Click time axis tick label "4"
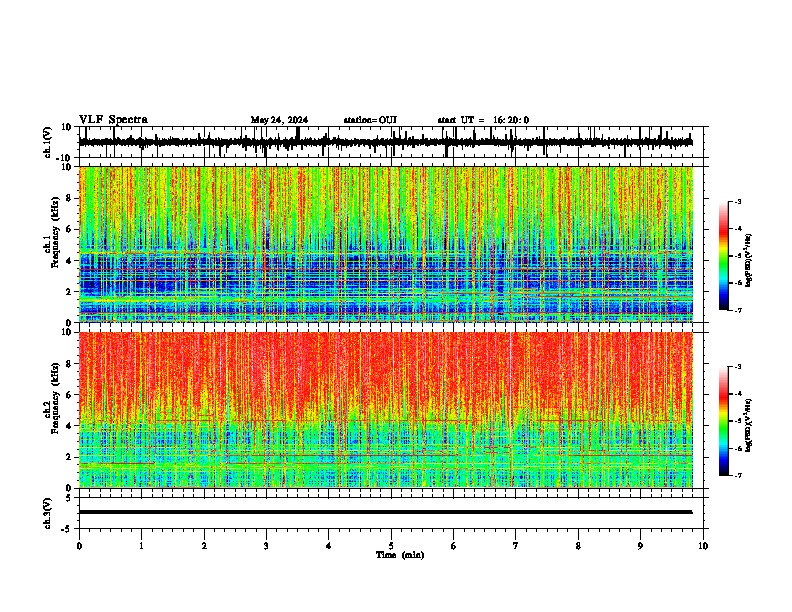 pyautogui.click(x=329, y=546)
